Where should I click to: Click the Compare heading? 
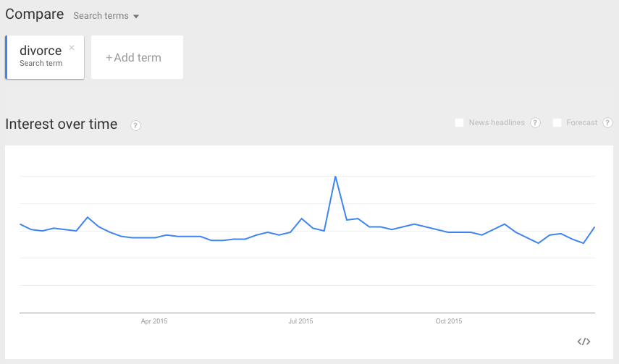tap(34, 14)
